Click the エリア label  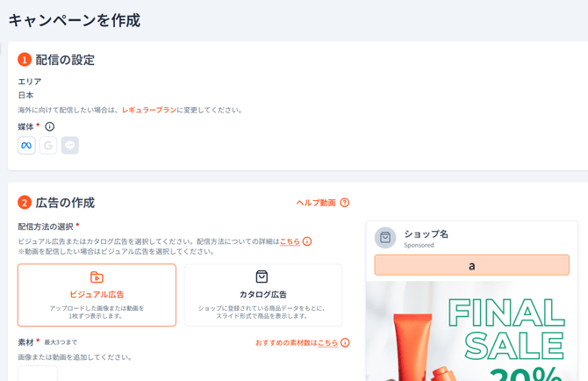[30, 82]
